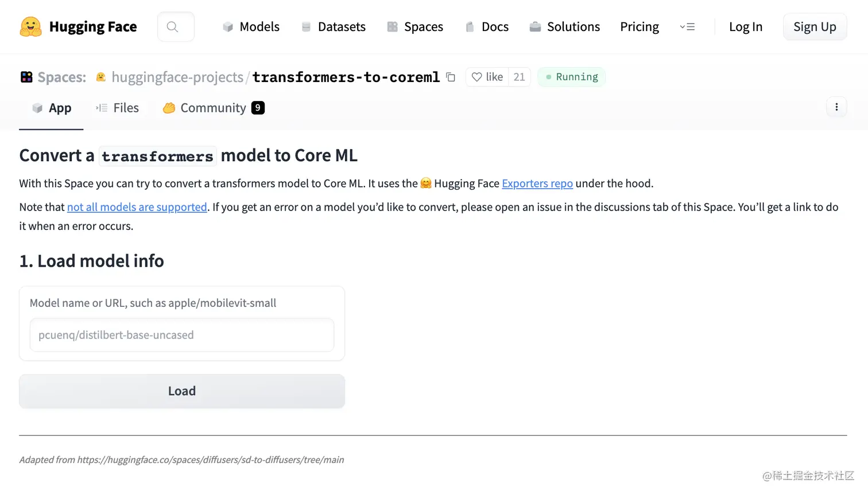868x495 pixels.
Task: Open the three-dot options menu
Action: pos(836,107)
